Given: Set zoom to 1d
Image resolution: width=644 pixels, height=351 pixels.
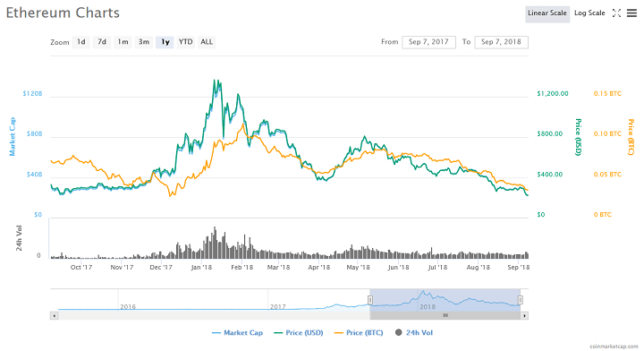Looking at the screenshot, I should pos(80,42).
